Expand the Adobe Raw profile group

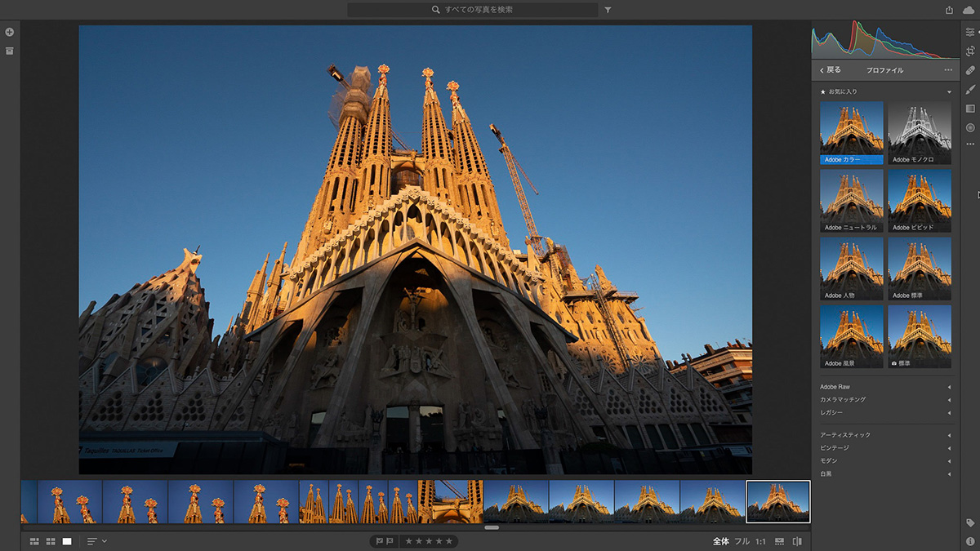(x=949, y=387)
